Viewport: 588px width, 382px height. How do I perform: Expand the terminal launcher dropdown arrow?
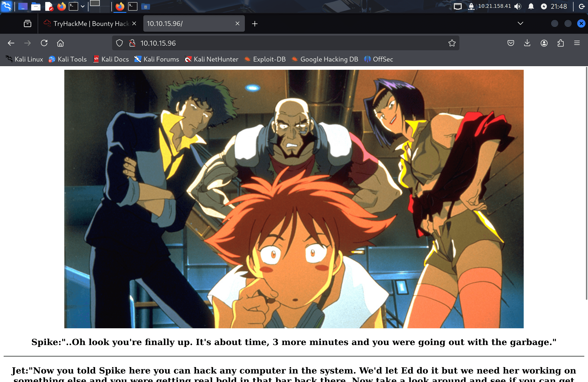83,6
